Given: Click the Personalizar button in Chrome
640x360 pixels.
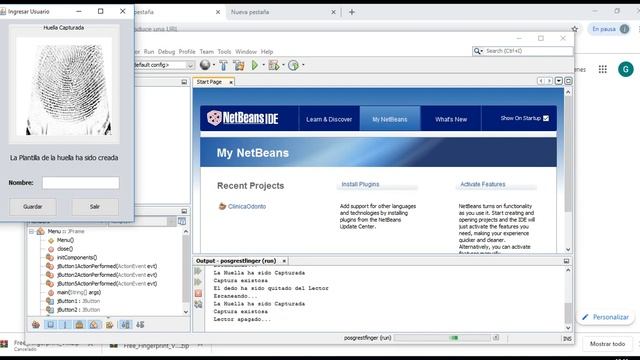Looking at the screenshot, I should pos(606,317).
